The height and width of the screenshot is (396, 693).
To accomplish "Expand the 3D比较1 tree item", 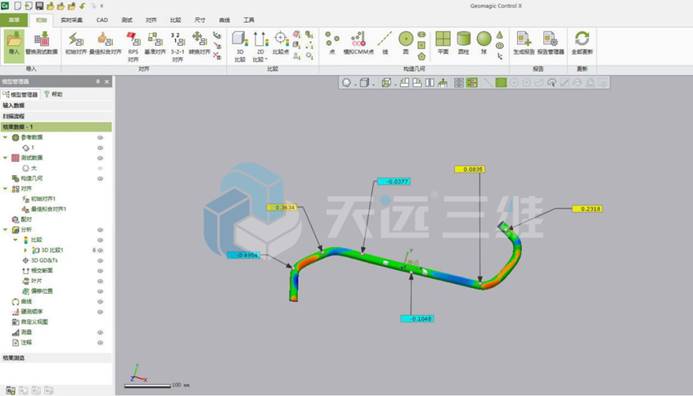I will pos(26,250).
